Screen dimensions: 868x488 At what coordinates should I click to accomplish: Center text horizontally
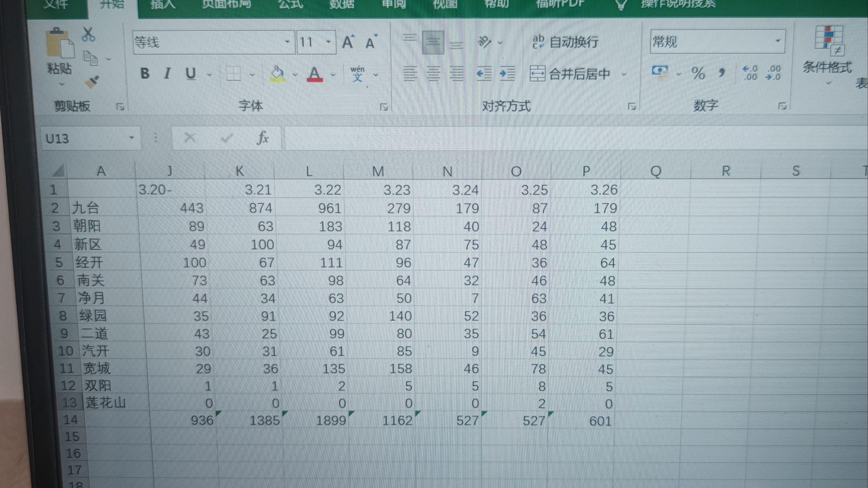click(433, 74)
